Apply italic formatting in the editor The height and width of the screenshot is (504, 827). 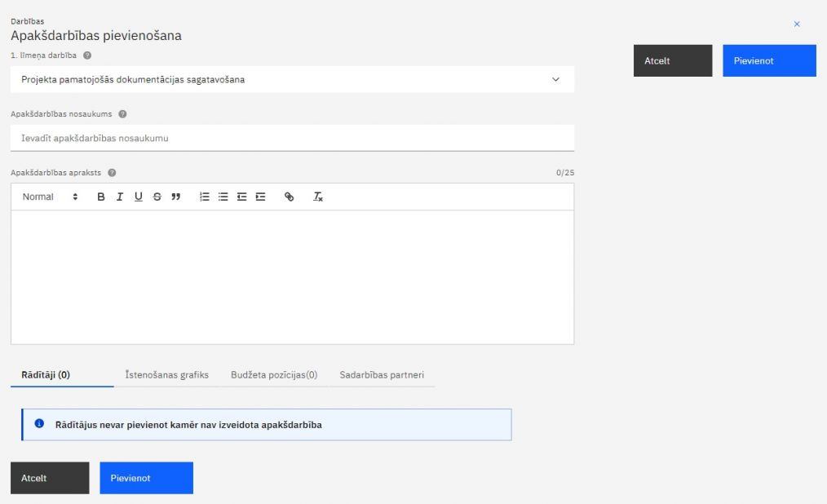pos(120,197)
